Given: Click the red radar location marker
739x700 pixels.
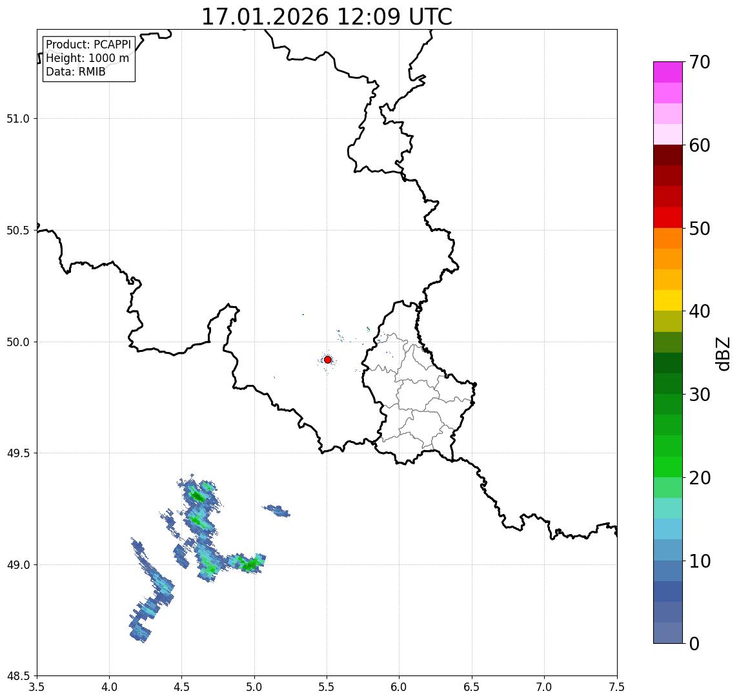Looking at the screenshot, I should tap(328, 360).
